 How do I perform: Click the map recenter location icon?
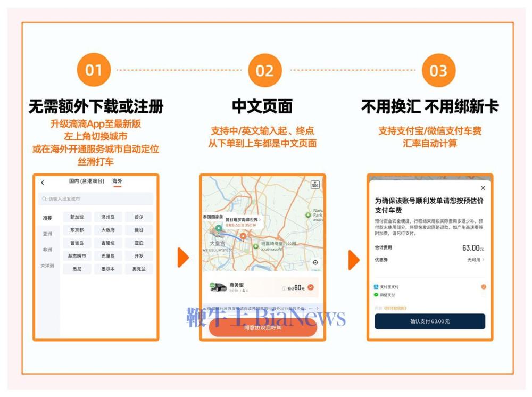click(x=315, y=262)
